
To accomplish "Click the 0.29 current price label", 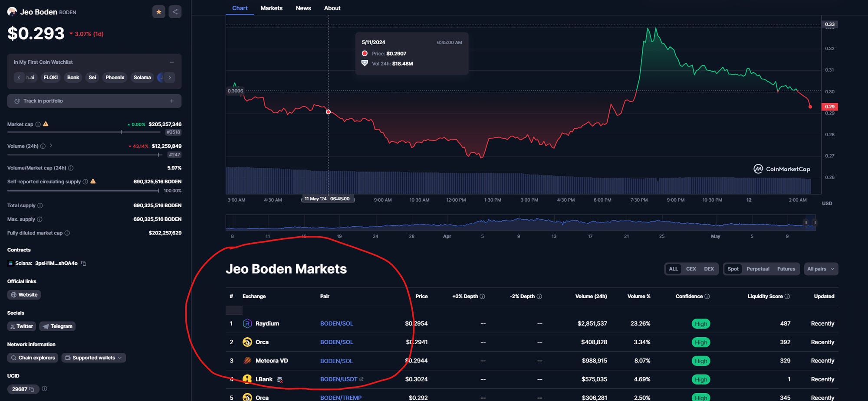I will coord(830,107).
